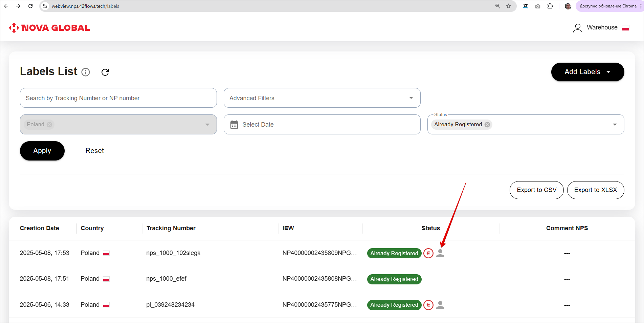Screen dimensions: 644x323
Task: Click the info icon next to Labels List
Action: pyautogui.click(x=86, y=72)
